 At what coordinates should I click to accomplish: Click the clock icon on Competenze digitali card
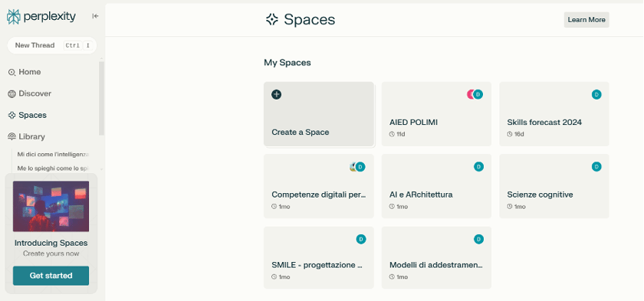274,207
